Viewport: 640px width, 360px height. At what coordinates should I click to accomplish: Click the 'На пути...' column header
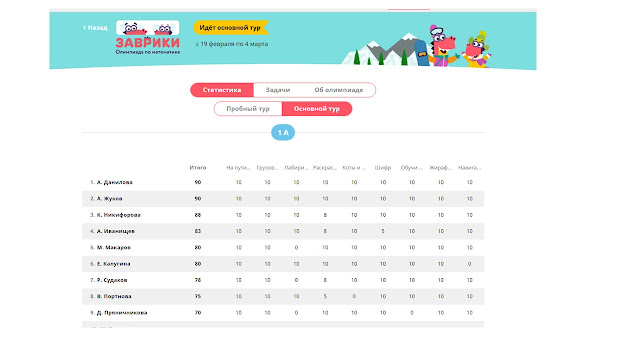pos(238,167)
